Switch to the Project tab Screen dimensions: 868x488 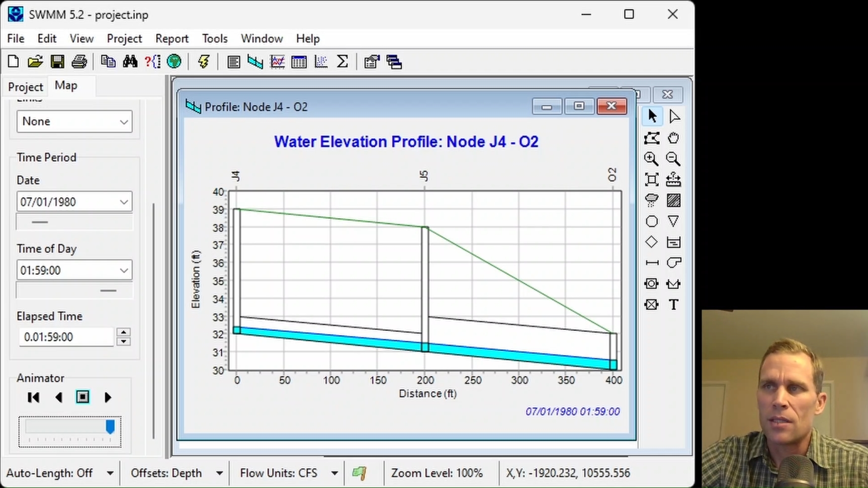coord(25,87)
